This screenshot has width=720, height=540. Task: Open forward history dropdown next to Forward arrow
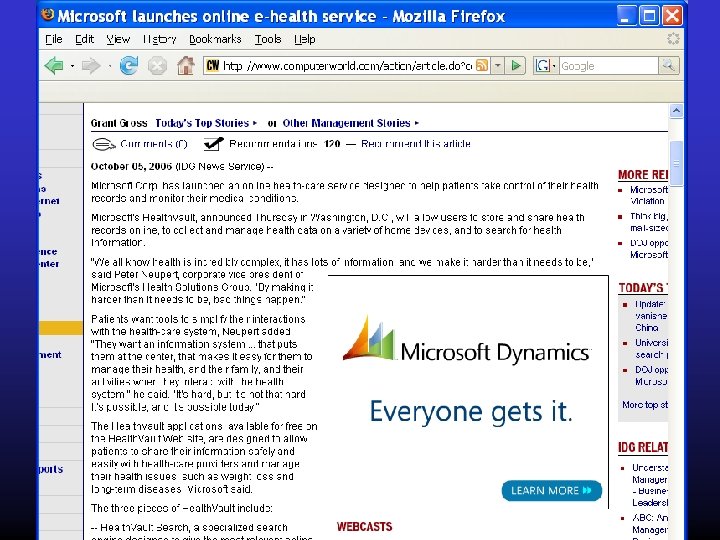point(109,66)
